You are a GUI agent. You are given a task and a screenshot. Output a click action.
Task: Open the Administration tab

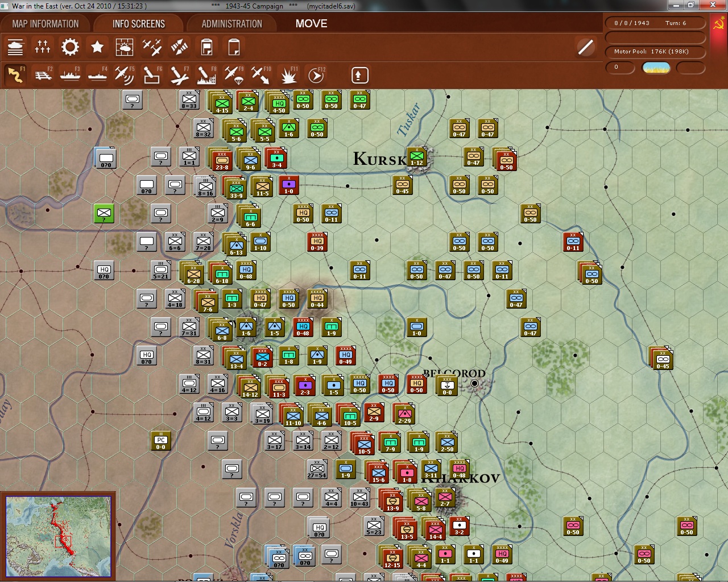coord(232,24)
